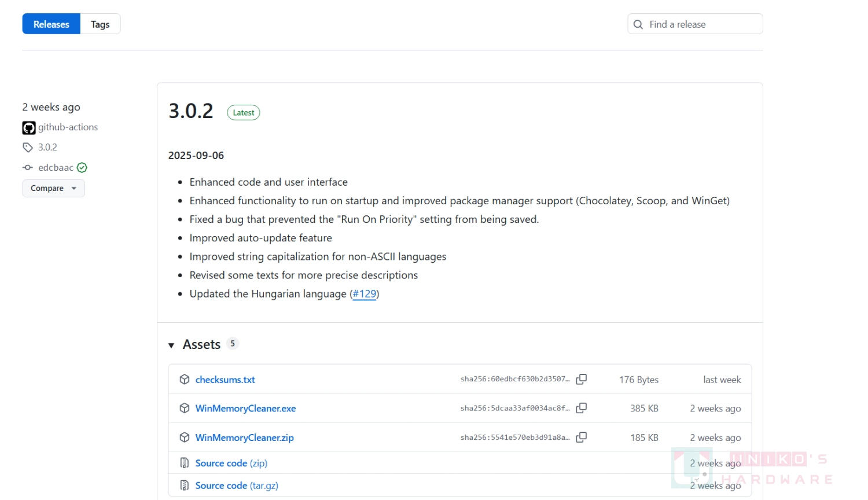Image resolution: width=868 pixels, height=500 pixels.
Task: Click the 385 KB size value
Action: pyautogui.click(x=644, y=409)
